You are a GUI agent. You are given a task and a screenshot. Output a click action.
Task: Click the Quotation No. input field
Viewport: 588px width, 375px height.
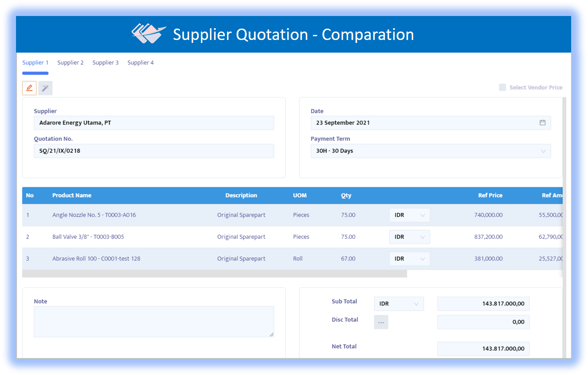[x=154, y=151]
